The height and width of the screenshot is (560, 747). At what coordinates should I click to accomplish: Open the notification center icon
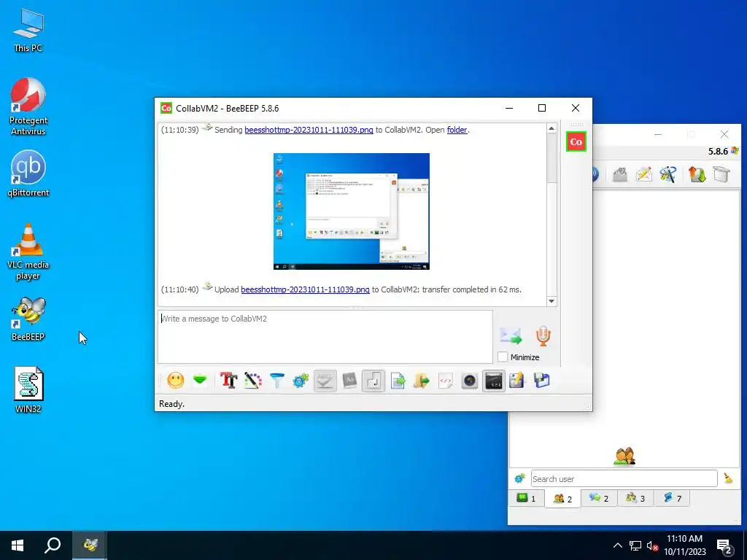[724, 546]
